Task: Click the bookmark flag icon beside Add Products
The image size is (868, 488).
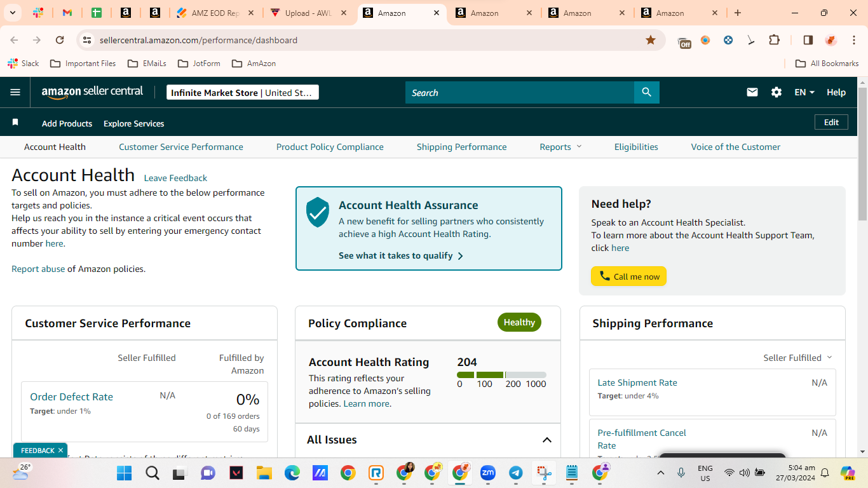Action: tap(15, 122)
